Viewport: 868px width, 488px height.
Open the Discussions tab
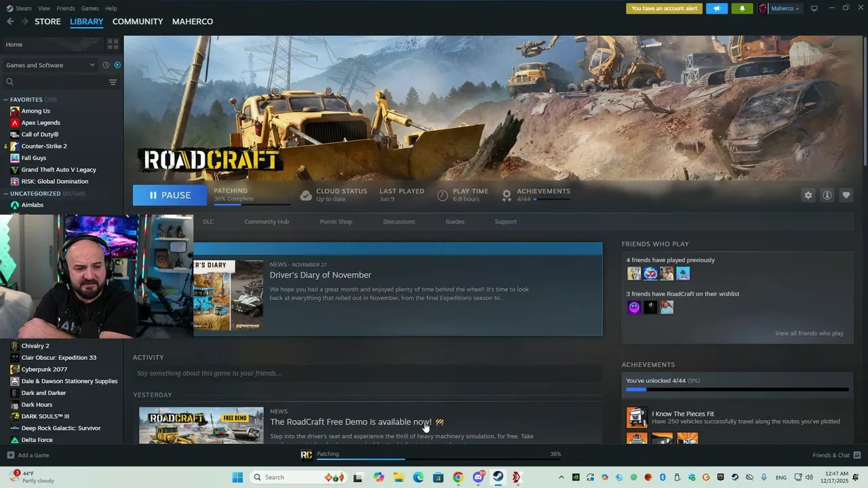click(399, 222)
